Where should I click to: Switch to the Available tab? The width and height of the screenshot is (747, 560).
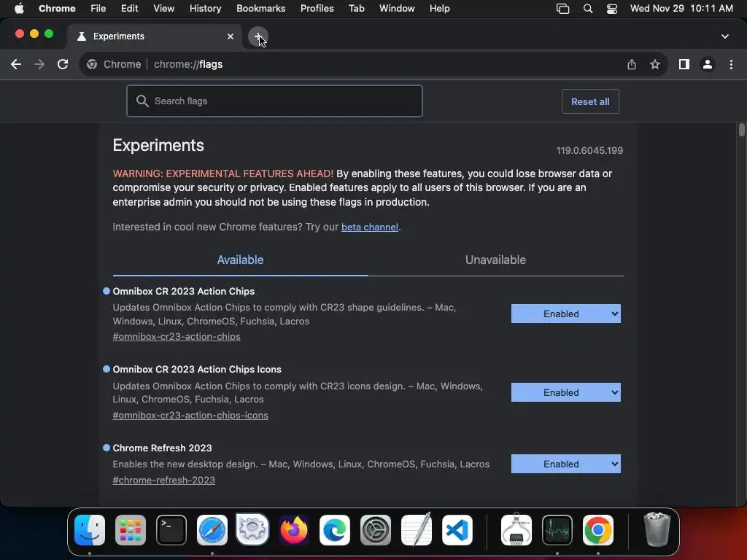[240, 260]
